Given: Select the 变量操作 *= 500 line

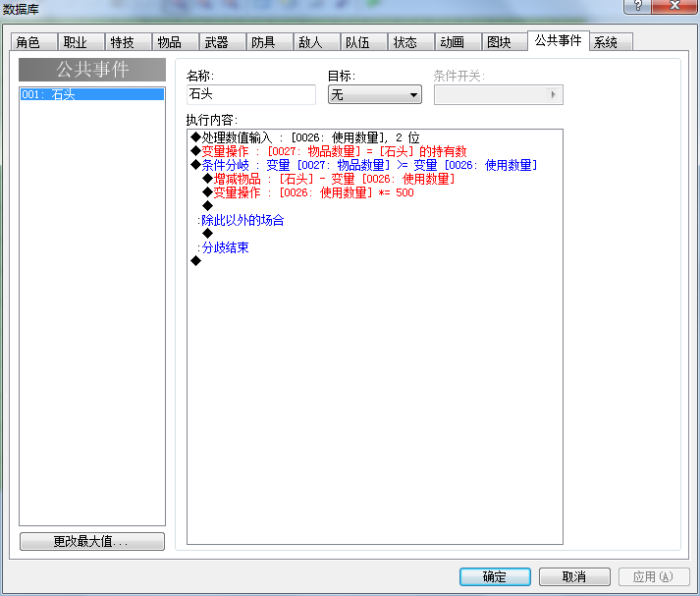Looking at the screenshot, I should tap(308, 192).
